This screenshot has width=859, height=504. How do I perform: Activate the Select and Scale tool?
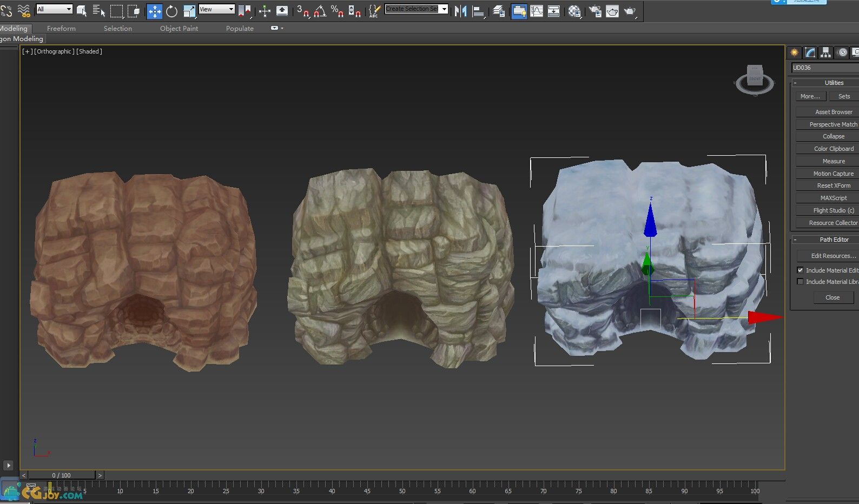click(x=189, y=11)
